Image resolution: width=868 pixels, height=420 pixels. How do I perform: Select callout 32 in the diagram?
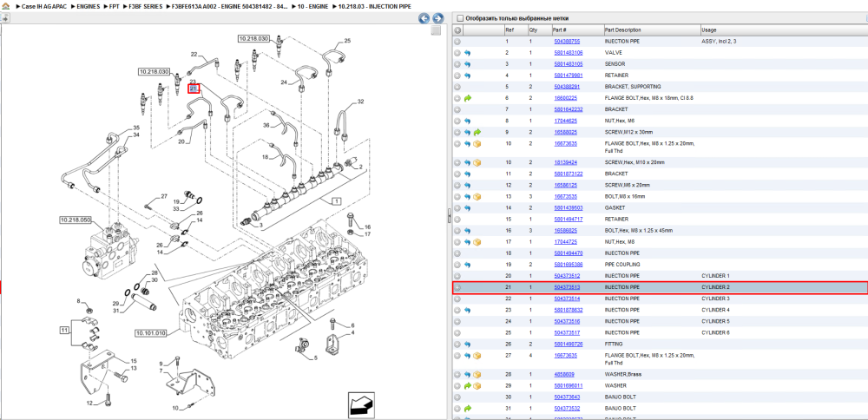tap(360, 102)
